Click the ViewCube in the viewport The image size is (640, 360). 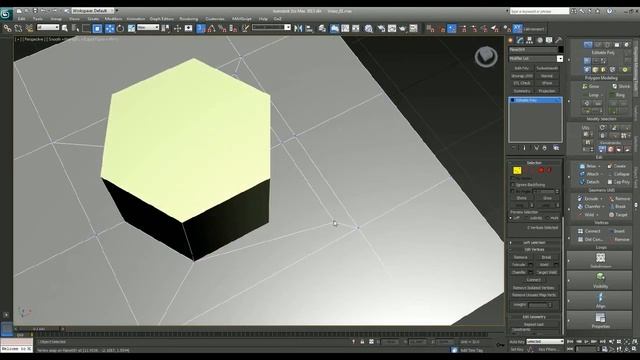click(x=486, y=56)
